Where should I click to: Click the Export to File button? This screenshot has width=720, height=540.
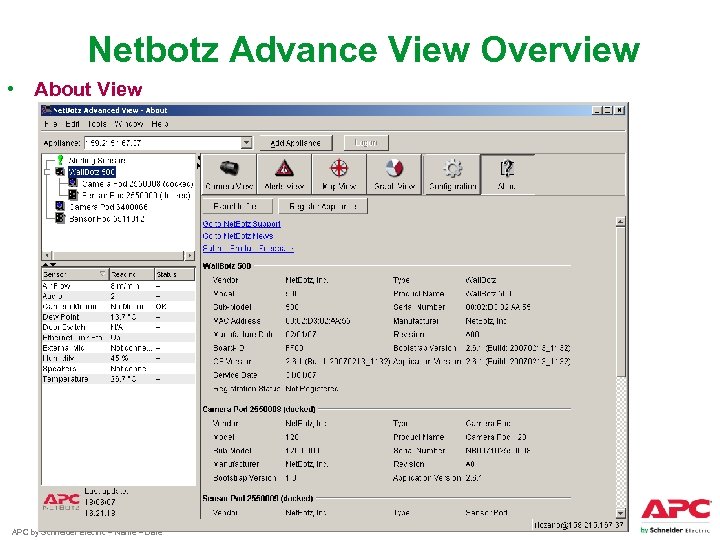(237, 206)
